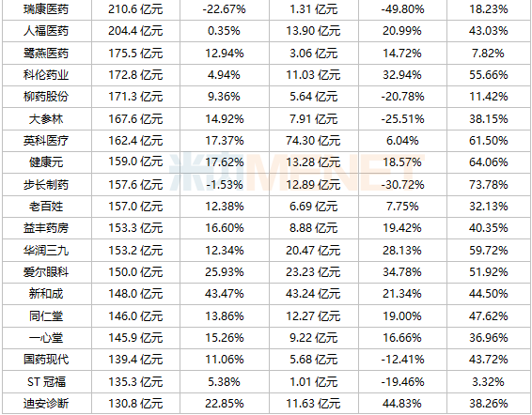Viewport: 532px width, 415px height.
Task: Click 步长制药's -30.72% value
Action: (x=402, y=184)
